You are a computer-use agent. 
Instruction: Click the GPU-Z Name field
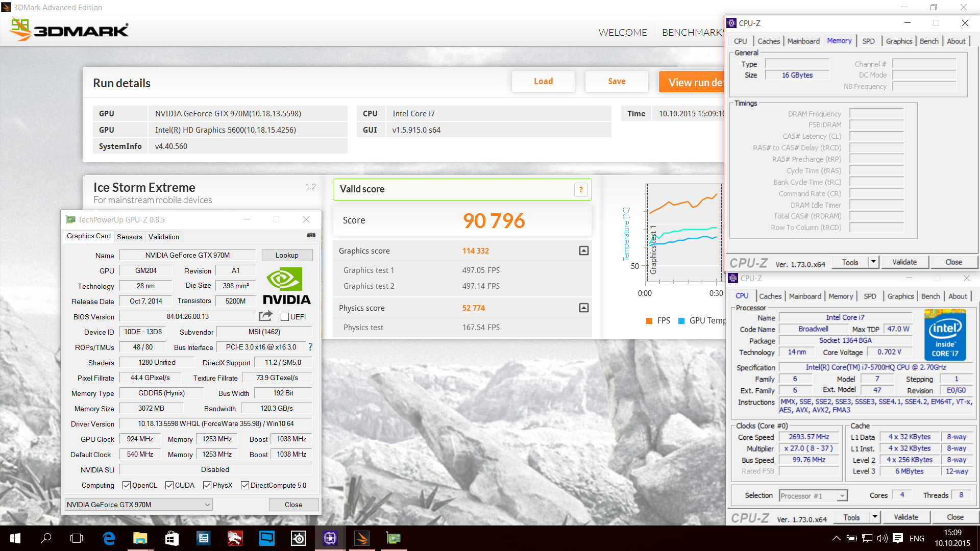187,255
